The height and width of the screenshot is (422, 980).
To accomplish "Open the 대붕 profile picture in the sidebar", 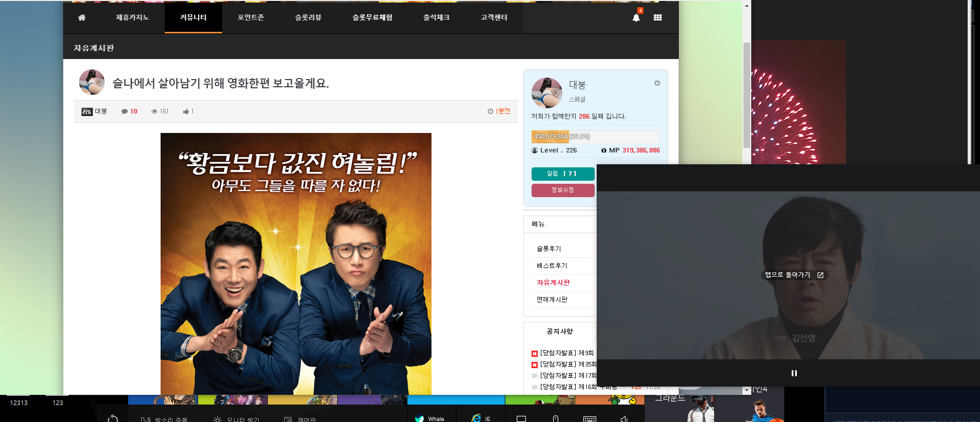I will tap(547, 92).
